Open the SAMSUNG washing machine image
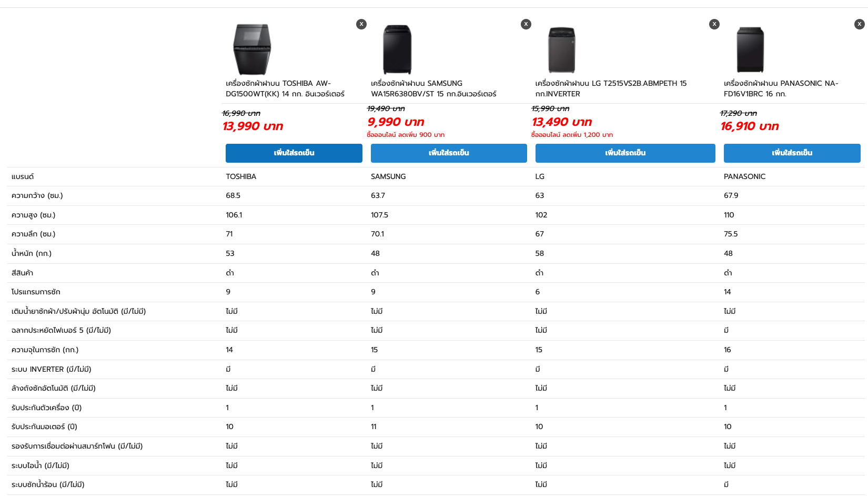 pyautogui.click(x=397, y=49)
